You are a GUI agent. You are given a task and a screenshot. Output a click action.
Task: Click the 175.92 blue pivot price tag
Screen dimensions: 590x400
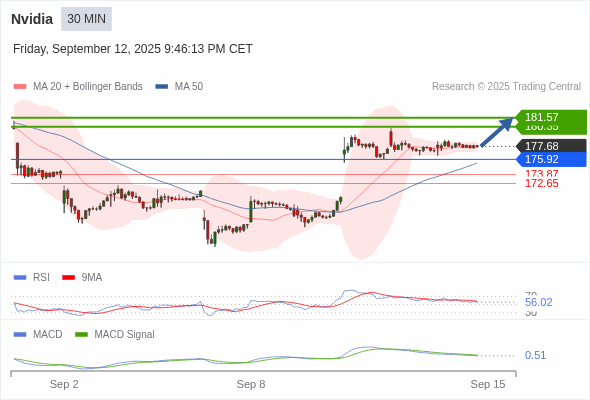point(551,159)
